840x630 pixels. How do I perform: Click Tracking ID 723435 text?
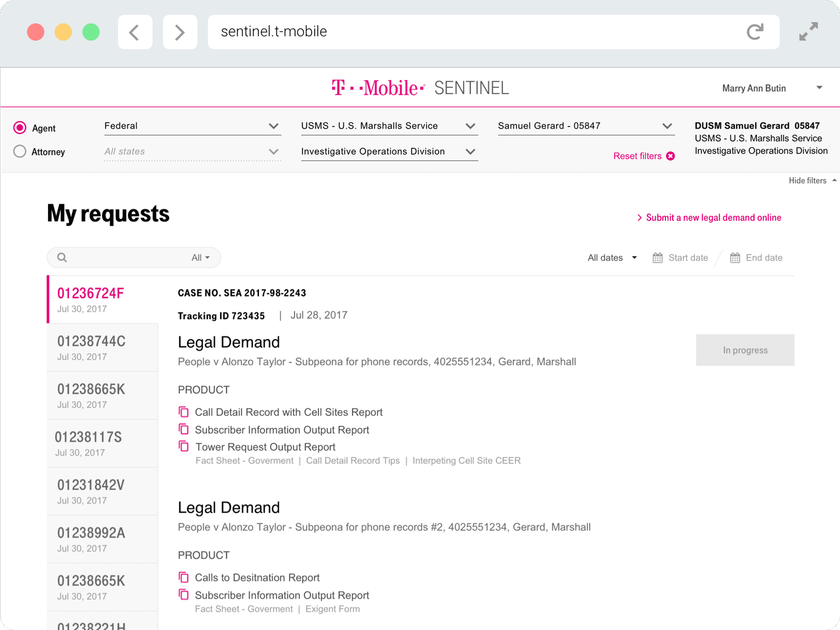click(x=221, y=316)
